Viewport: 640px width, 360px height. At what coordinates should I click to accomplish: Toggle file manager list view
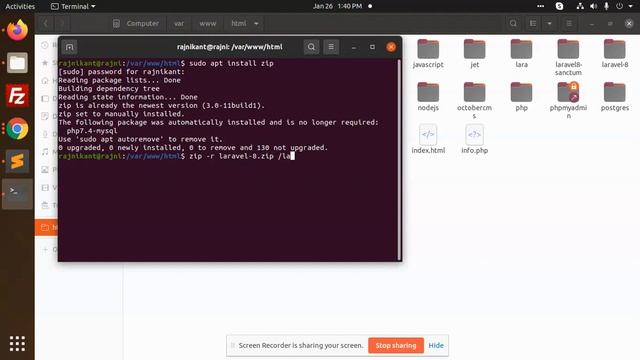[x=533, y=24]
